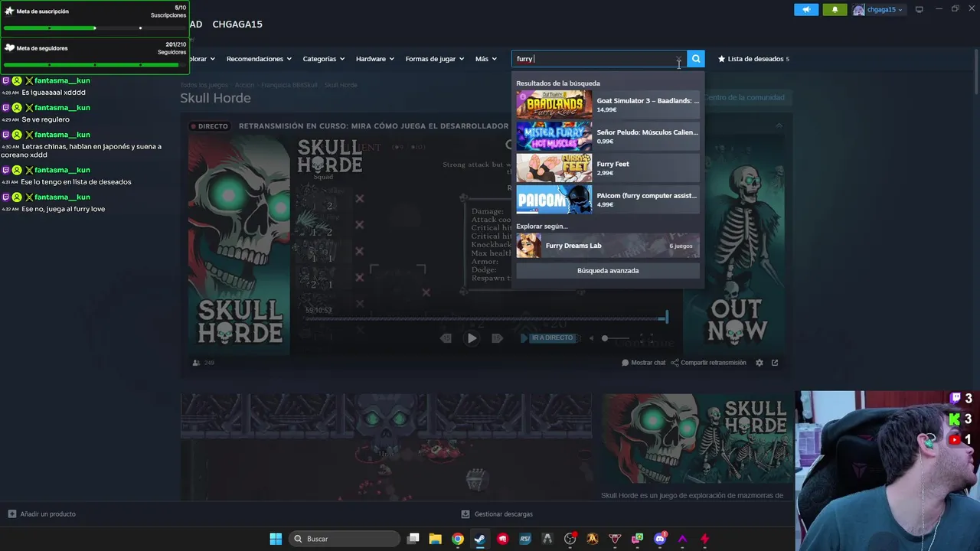The height and width of the screenshot is (551, 980).
Task: Click the Búsqueda avanzada button
Action: pyautogui.click(x=608, y=271)
